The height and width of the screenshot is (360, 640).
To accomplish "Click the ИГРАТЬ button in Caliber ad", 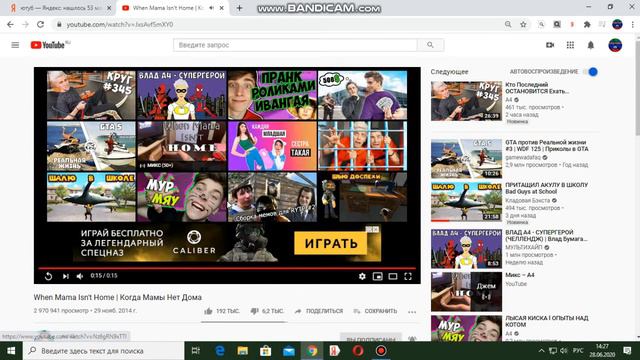I will 331,244.
